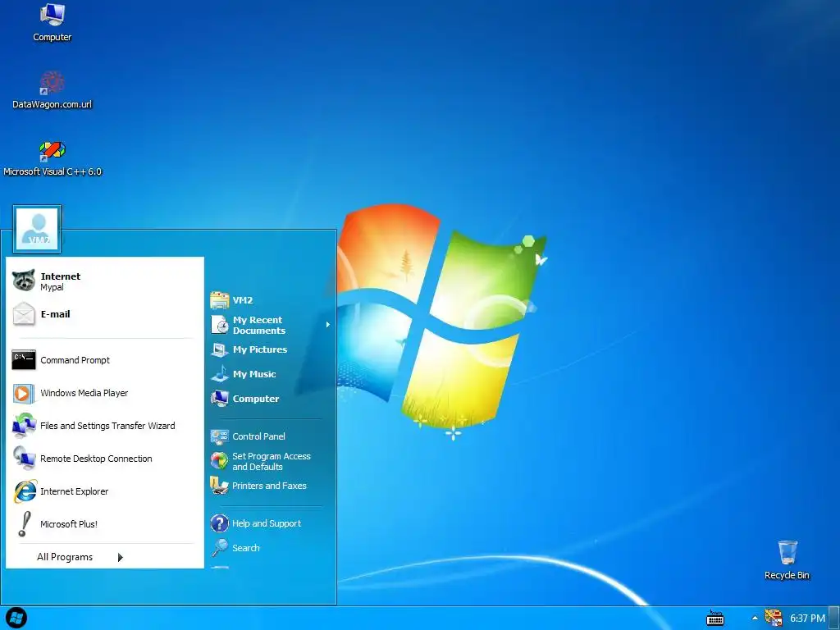Click the Mypal label under Internet
Screen dimensions: 840x630
[x=52, y=287]
